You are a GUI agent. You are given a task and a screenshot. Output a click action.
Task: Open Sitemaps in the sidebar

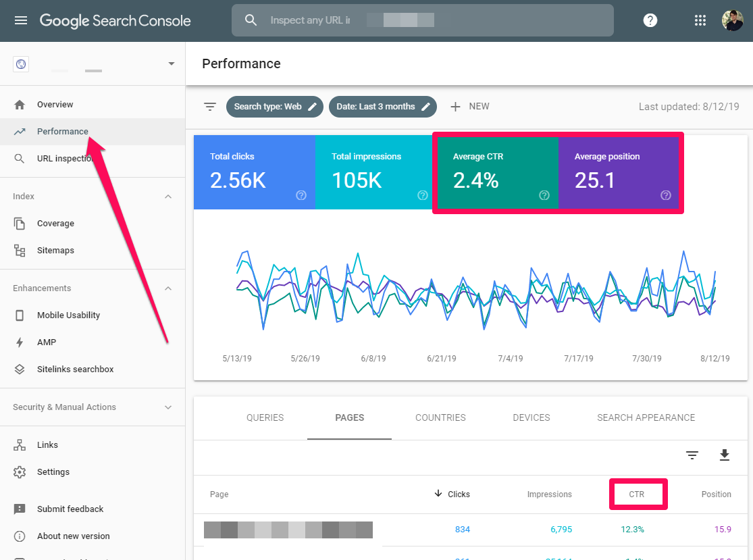coord(55,251)
